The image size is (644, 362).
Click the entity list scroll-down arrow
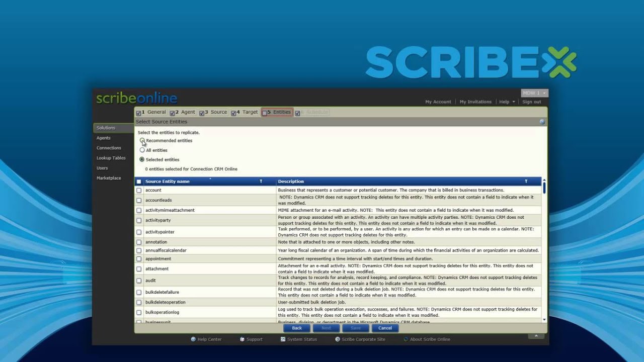pyautogui.click(x=544, y=319)
